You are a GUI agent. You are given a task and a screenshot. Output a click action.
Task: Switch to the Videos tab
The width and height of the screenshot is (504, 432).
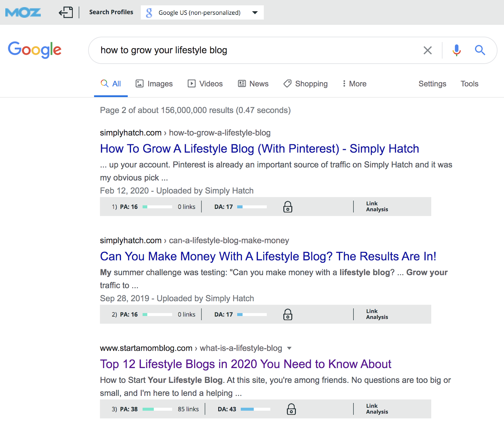(205, 84)
